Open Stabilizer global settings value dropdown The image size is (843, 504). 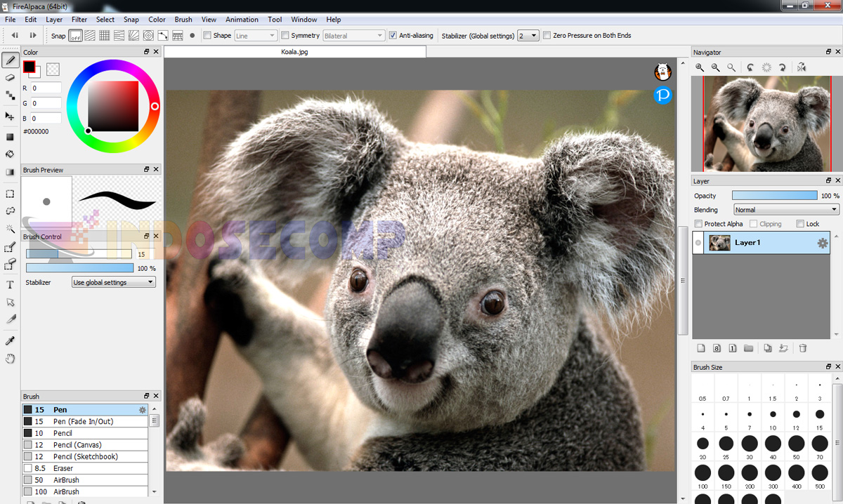click(x=528, y=35)
